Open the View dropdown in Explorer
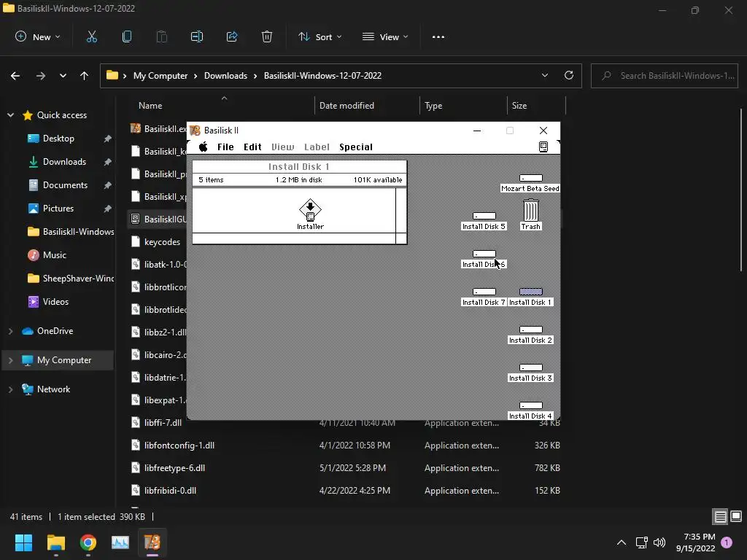 [385, 36]
